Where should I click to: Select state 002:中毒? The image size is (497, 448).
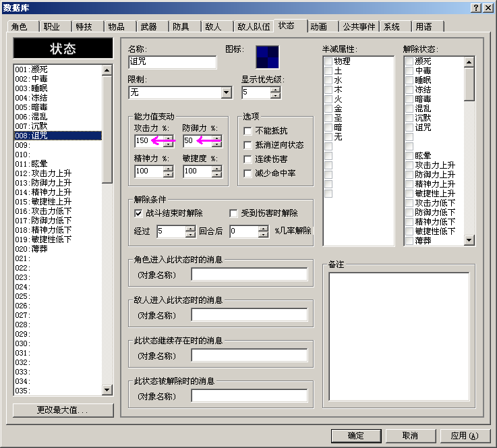tap(58, 79)
